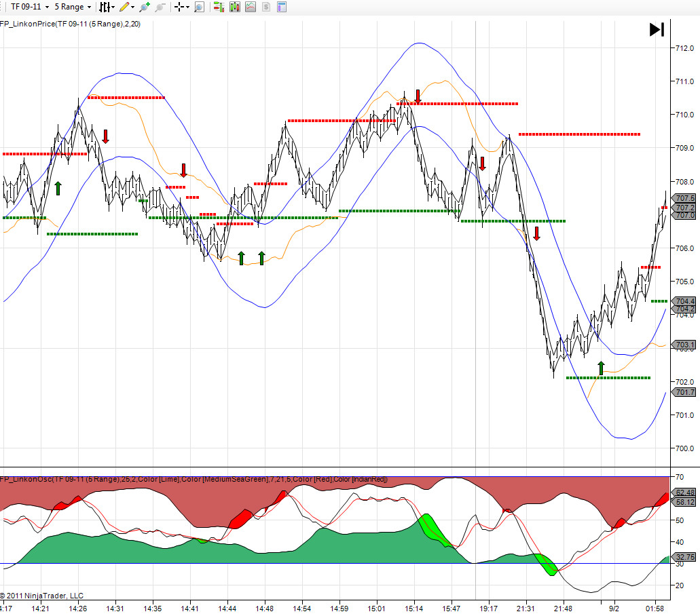Expand the chart style dropdown arrow
The image size is (700, 616).
113,7
